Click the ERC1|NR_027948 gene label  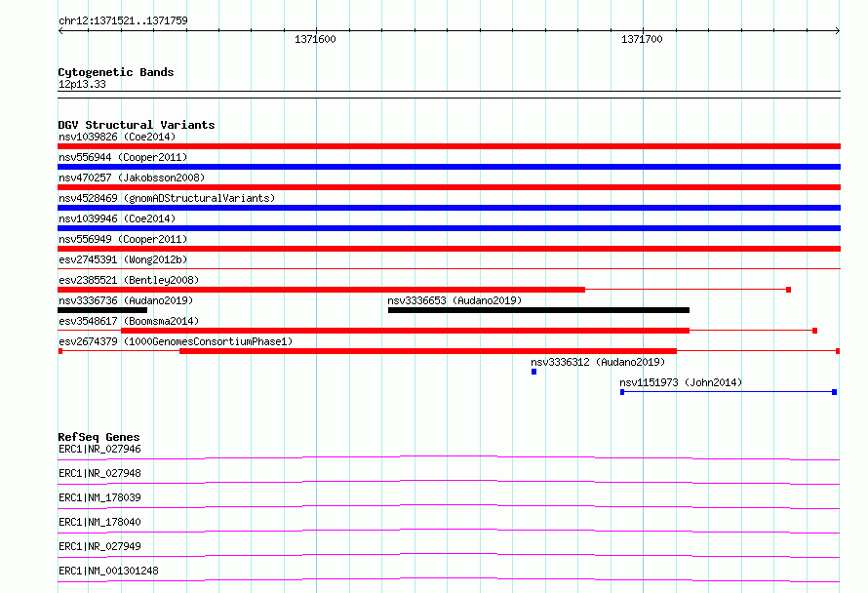tap(99, 473)
